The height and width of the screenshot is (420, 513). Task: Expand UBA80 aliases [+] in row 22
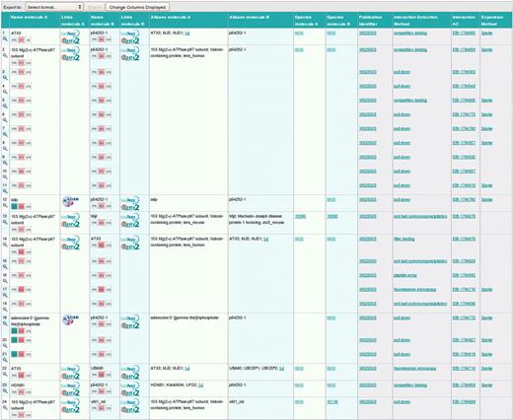282,369
